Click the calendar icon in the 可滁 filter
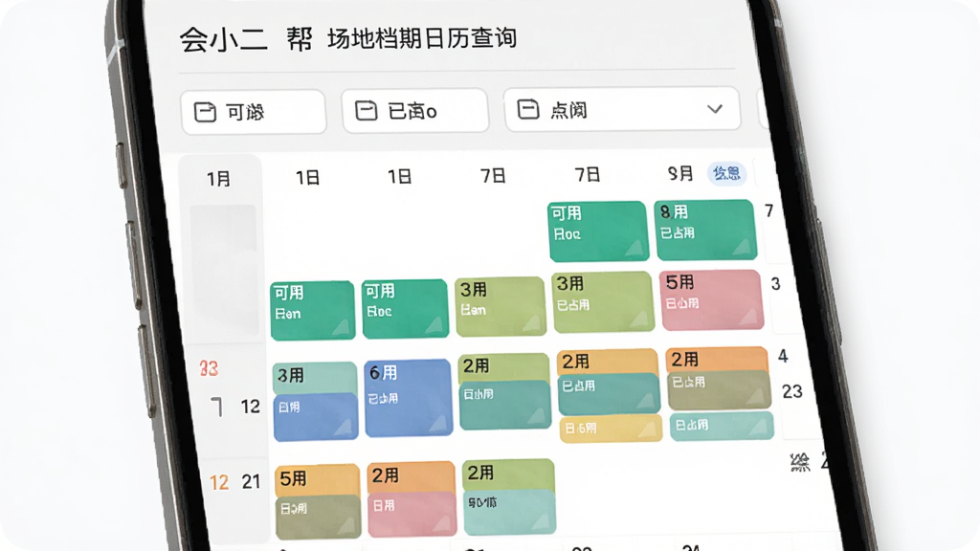 tap(205, 112)
